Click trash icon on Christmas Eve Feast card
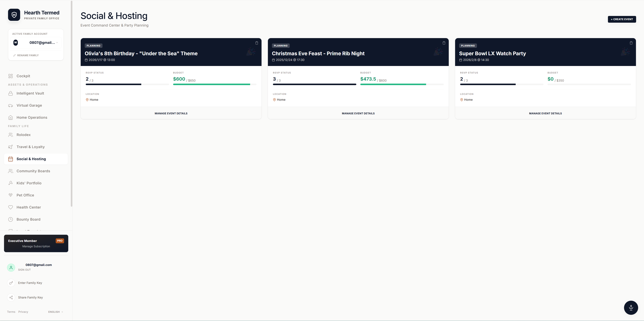This screenshot has height=321, width=644. (x=444, y=43)
